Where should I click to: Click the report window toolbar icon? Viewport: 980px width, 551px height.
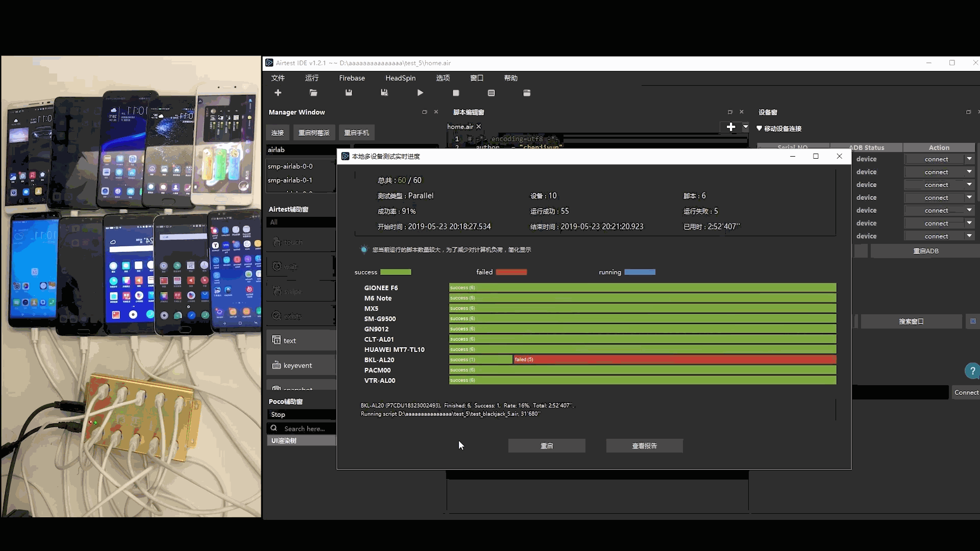pos(527,93)
